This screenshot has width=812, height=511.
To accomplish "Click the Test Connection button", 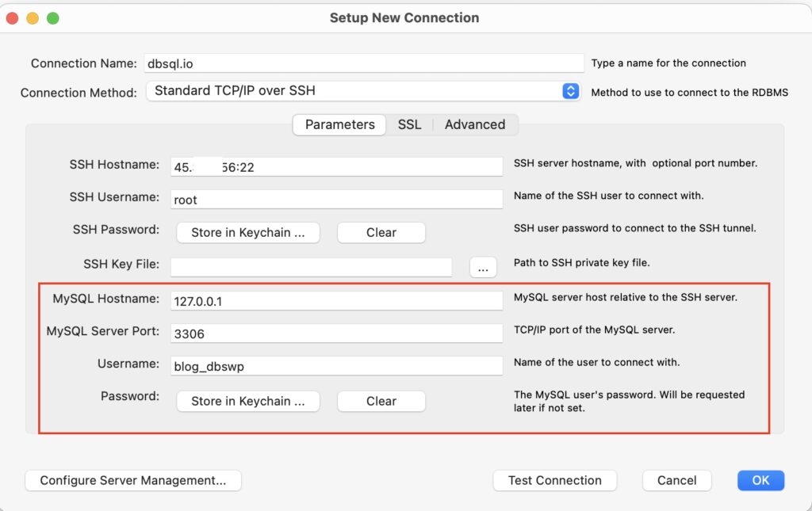I will pos(554,480).
